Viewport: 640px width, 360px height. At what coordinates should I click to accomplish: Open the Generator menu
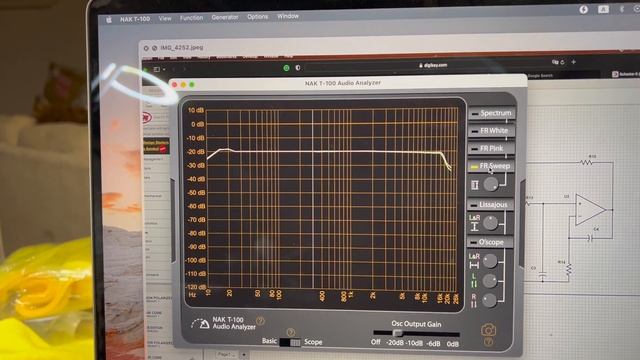tap(225, 17)
